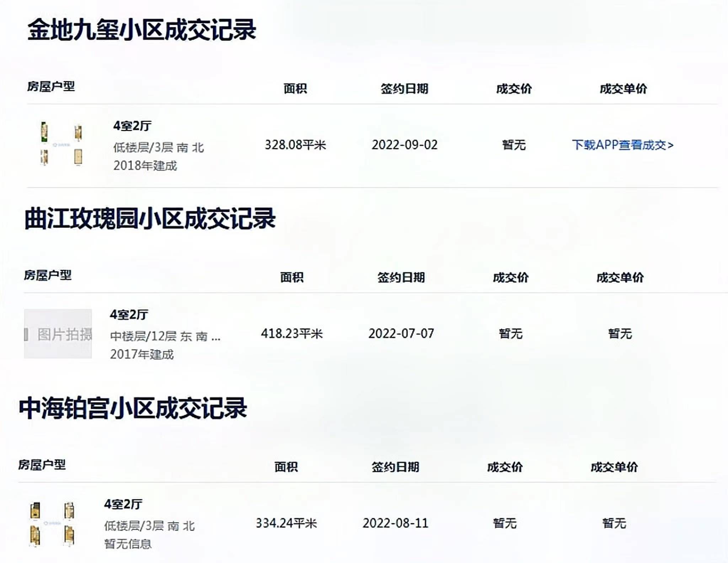The width and height of the screenshot is (728, 563).
Task: Open the 下载APP查看成交 link
Action: (623, 145)
